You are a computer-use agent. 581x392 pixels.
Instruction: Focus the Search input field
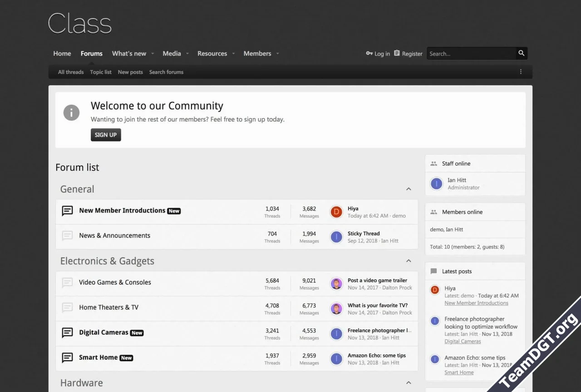tap(471, 54)
